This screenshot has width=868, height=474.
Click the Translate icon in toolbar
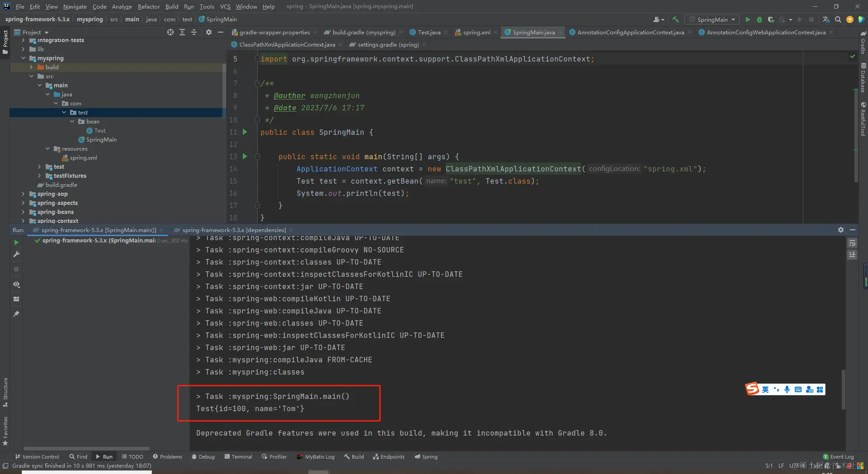826,19
